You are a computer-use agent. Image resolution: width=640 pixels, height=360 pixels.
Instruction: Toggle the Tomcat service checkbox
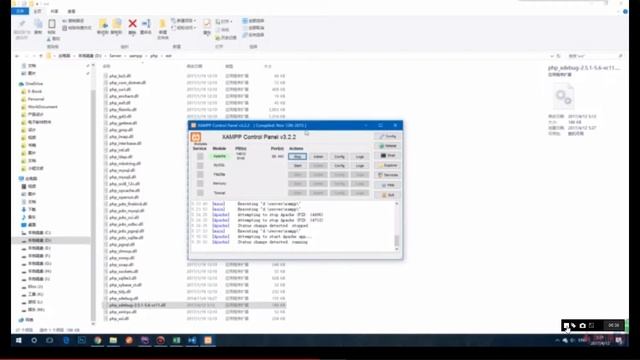(200, 193)
